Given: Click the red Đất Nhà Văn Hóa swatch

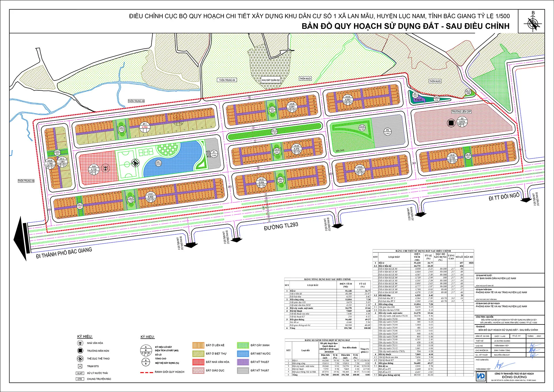Looking at the screenshot, I should pos(198,362).
